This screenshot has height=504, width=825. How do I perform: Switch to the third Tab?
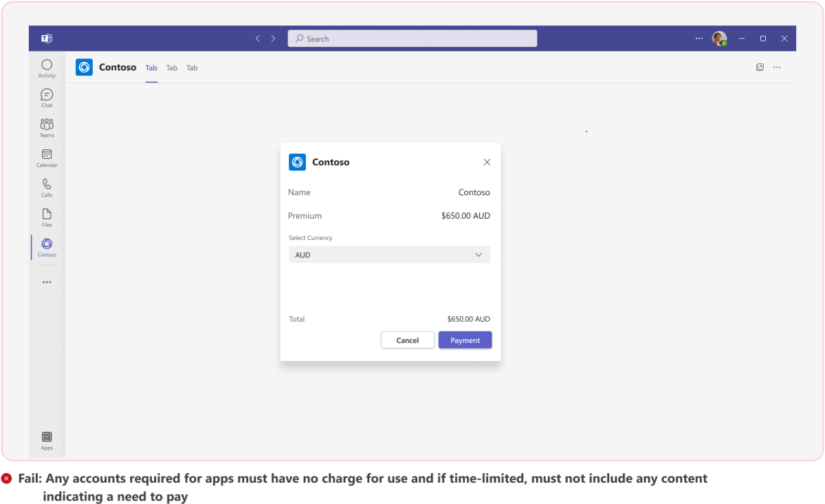point(191,67)
